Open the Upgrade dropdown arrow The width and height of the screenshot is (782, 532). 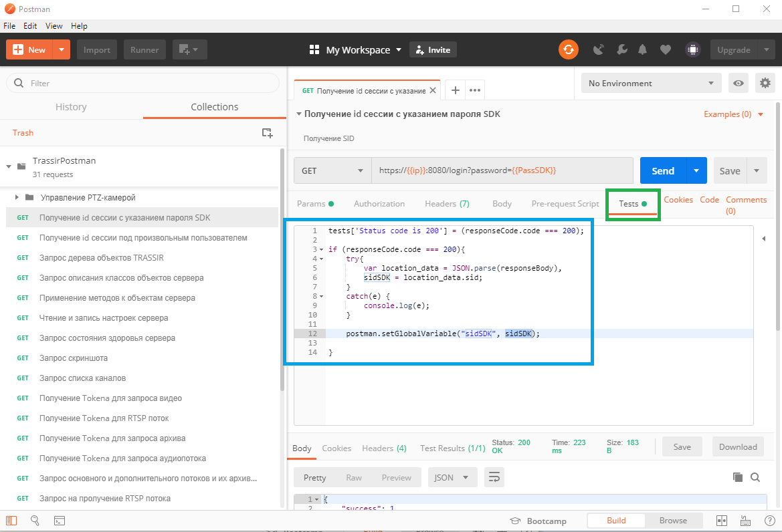pos(766,50)
